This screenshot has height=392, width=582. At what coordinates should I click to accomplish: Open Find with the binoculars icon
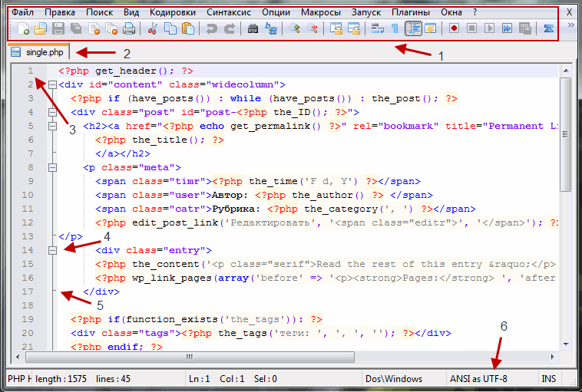[x=253, y=28]
